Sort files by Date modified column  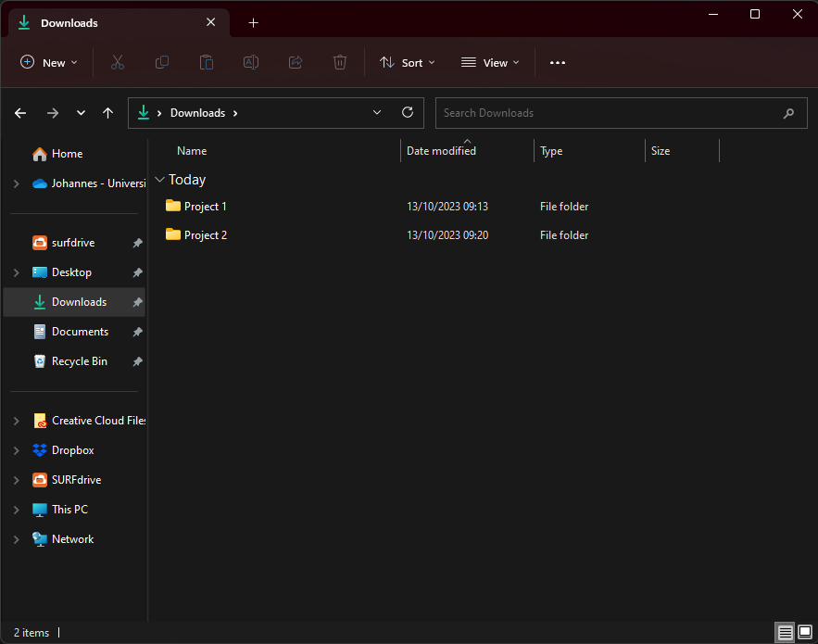point(441,151)
